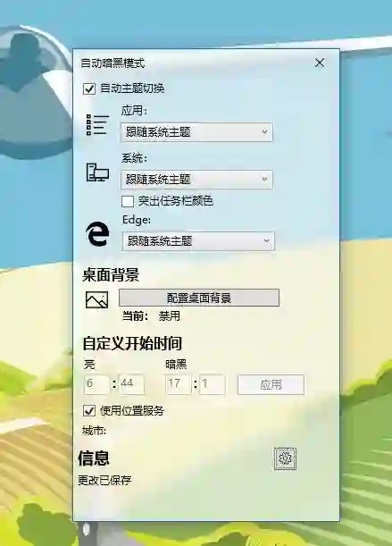Click the 更改已保存 status message

point(104,481)
